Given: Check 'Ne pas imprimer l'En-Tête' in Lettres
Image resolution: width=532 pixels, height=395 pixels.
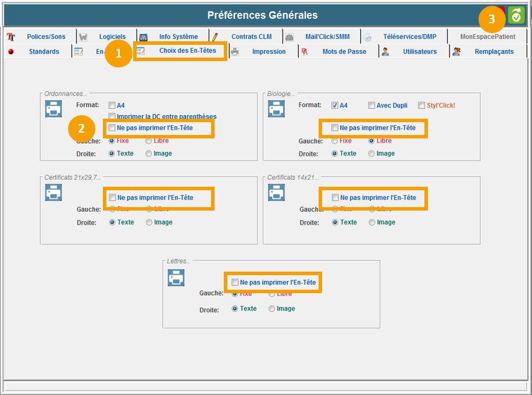Looking at the screenshot, I should click(234, 282).
